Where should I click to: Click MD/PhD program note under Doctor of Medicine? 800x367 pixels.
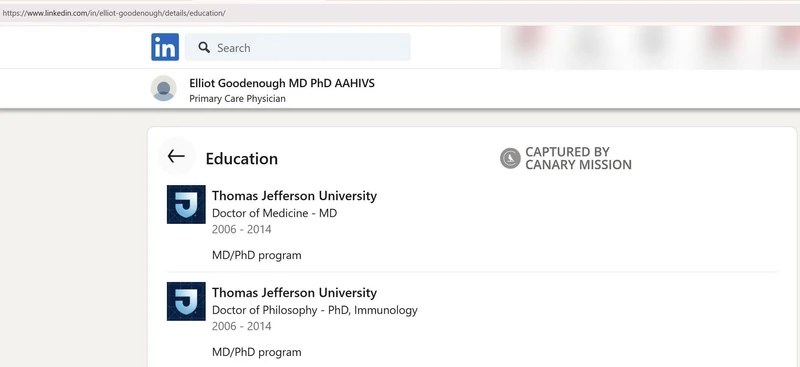[257, 255]
